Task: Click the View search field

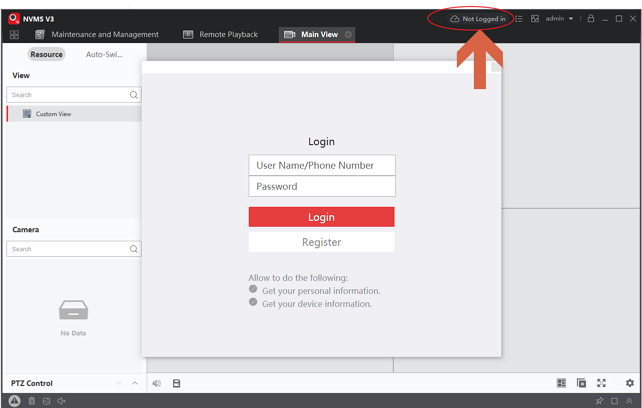Action: point(74,95)
